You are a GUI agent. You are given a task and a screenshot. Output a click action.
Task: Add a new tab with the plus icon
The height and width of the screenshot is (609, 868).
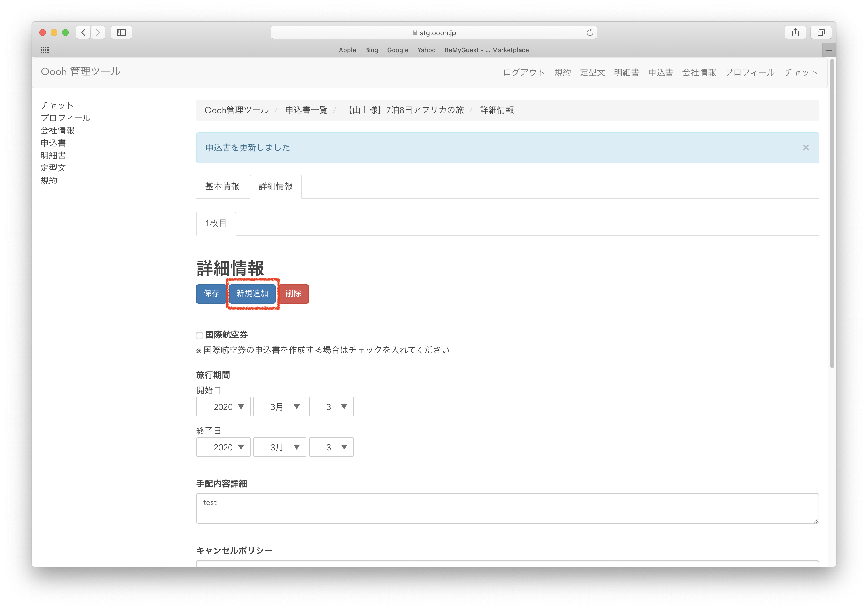click(829, 50)
